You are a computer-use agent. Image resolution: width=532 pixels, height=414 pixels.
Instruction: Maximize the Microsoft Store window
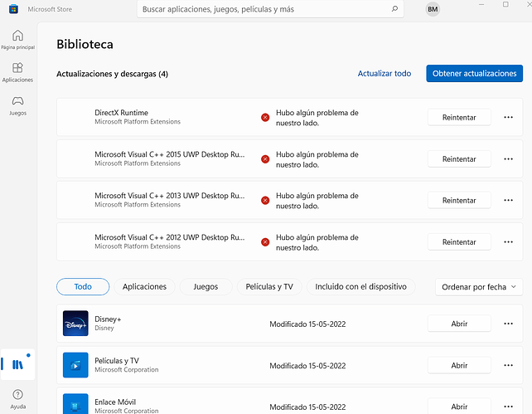(505, 4)
